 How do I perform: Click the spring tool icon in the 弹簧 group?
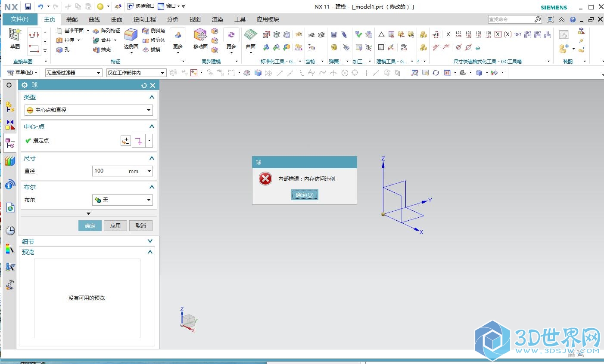(334, 35)
